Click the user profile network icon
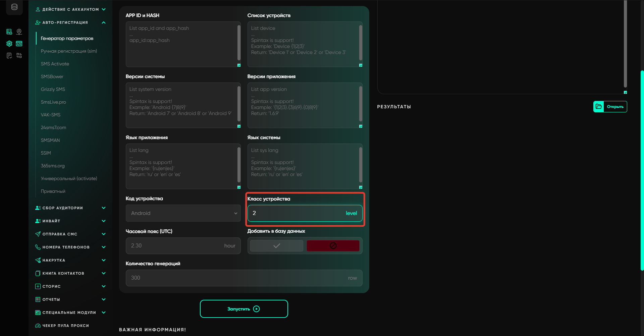Screen dimensions: 644x336 tap(19, 32)
